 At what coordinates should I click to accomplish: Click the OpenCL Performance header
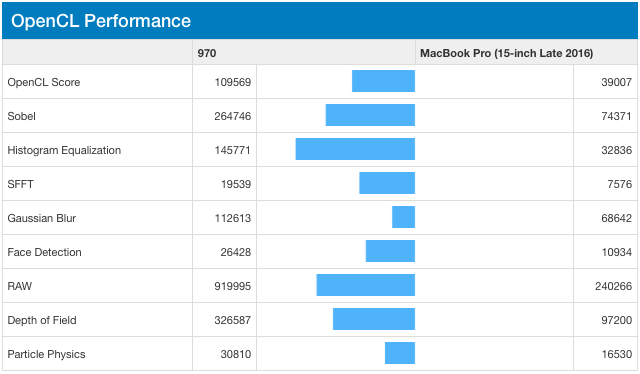click(101, 21)
